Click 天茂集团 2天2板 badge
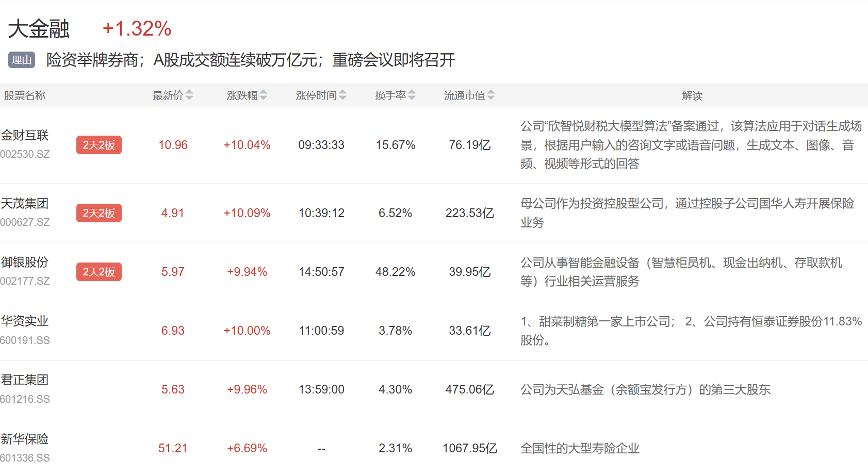The image size is (868, 475). pos(99,213)
